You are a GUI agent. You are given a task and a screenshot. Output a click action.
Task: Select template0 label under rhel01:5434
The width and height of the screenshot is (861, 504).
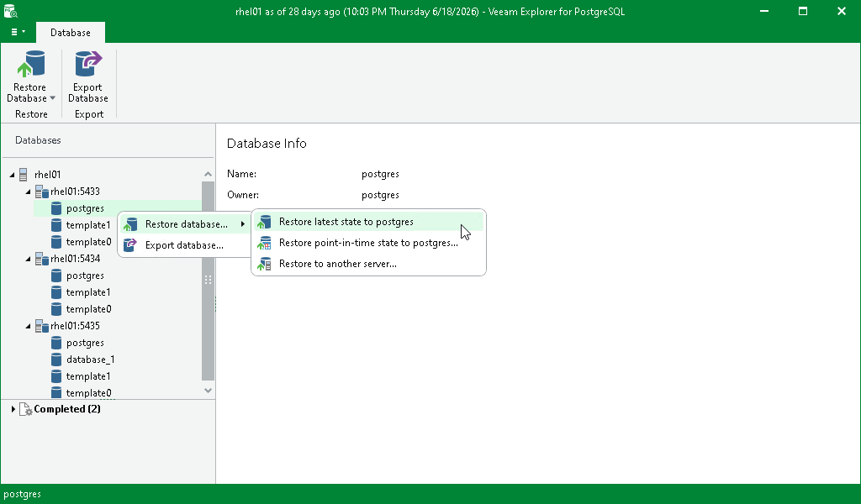[x=88, y=309]
